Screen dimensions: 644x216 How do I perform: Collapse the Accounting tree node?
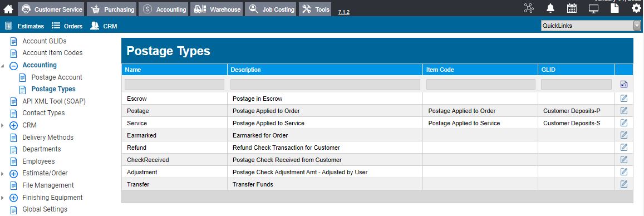pyautogui.click(x=13, y=65)
